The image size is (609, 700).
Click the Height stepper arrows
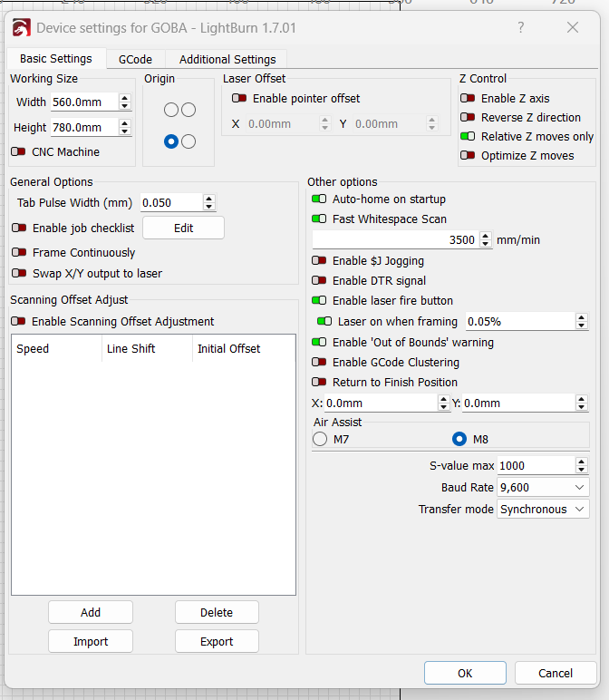click(125, 128)
